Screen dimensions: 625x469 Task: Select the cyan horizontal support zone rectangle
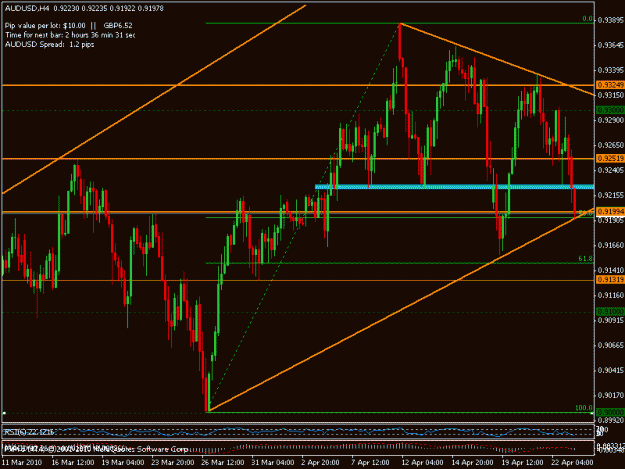pos(454,186)
